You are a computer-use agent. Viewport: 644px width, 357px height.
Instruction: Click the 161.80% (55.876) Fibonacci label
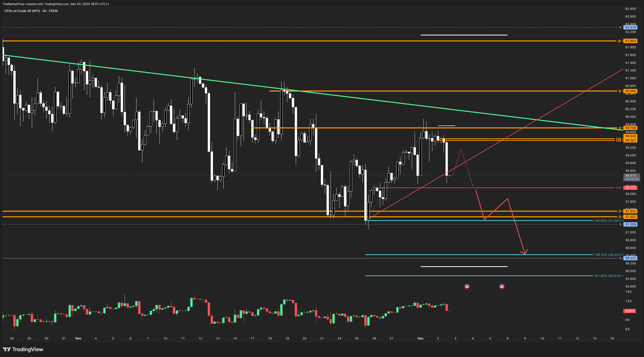607,276
